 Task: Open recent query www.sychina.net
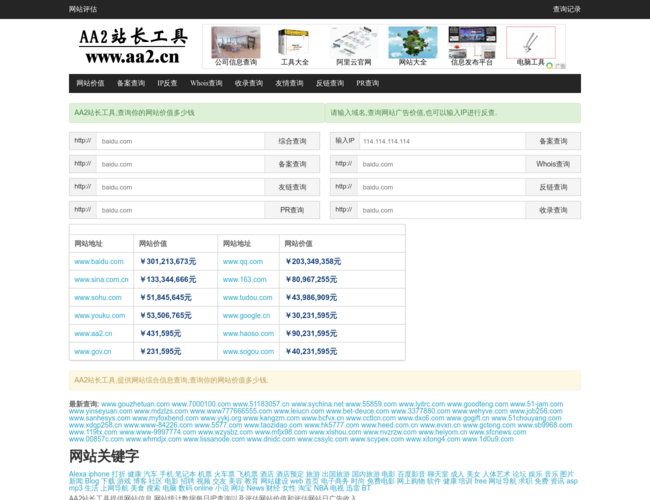coord(317,404)
